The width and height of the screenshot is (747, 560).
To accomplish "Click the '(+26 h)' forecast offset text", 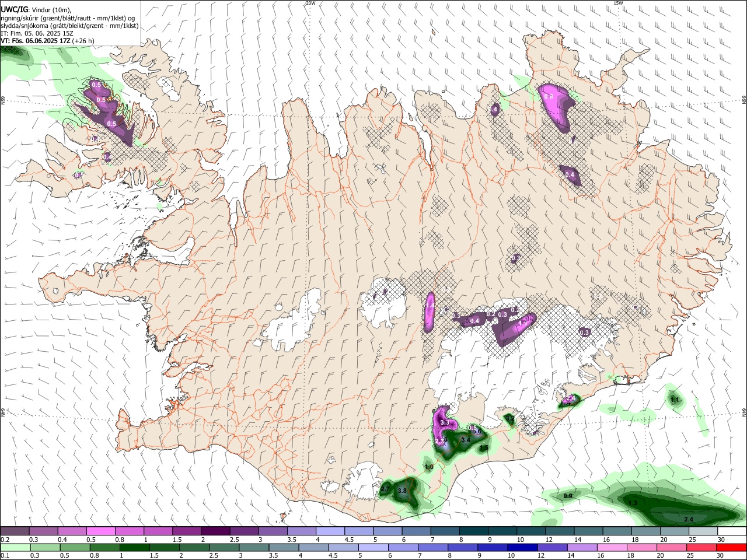I will point(83,41).
